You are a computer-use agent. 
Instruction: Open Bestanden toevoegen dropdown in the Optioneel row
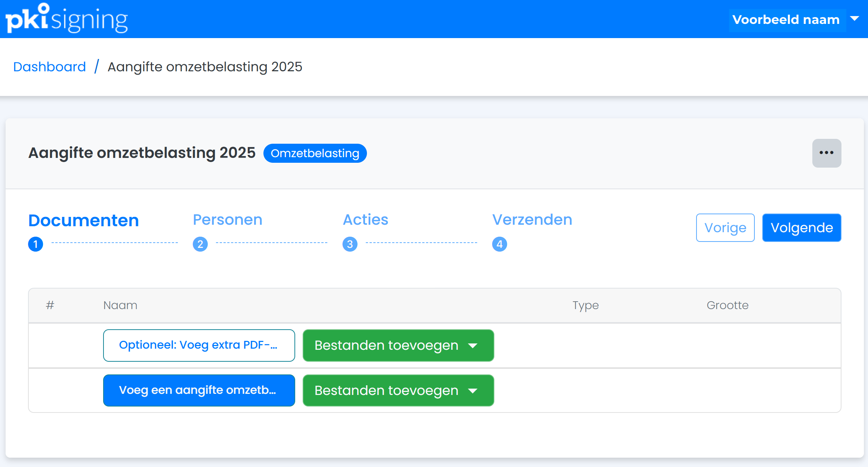pyautogui.click(x=398, y=345)
